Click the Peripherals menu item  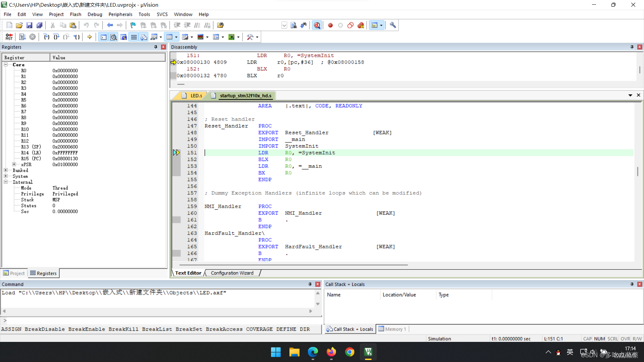(x=119, y=14)
